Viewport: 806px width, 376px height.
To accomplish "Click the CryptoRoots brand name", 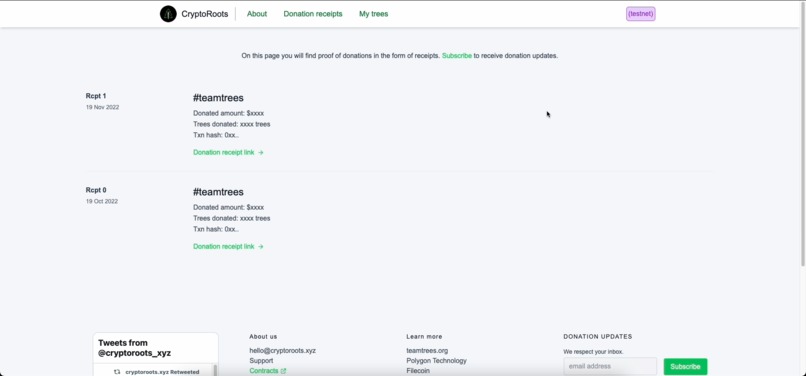I will (x=205, y=14).
